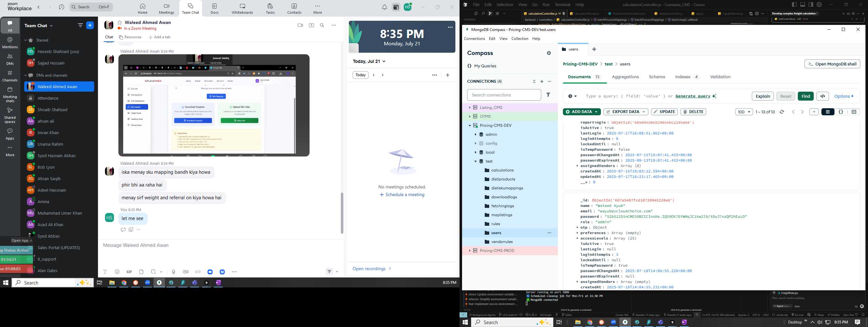The height and width of the screenshot is (327, 868).
Task: Click the Explain button in Compass
Action: pos(763,96)
